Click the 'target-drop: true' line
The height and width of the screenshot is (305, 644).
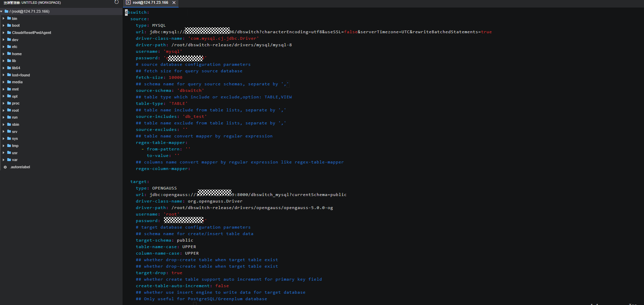(x=159, y=273)
